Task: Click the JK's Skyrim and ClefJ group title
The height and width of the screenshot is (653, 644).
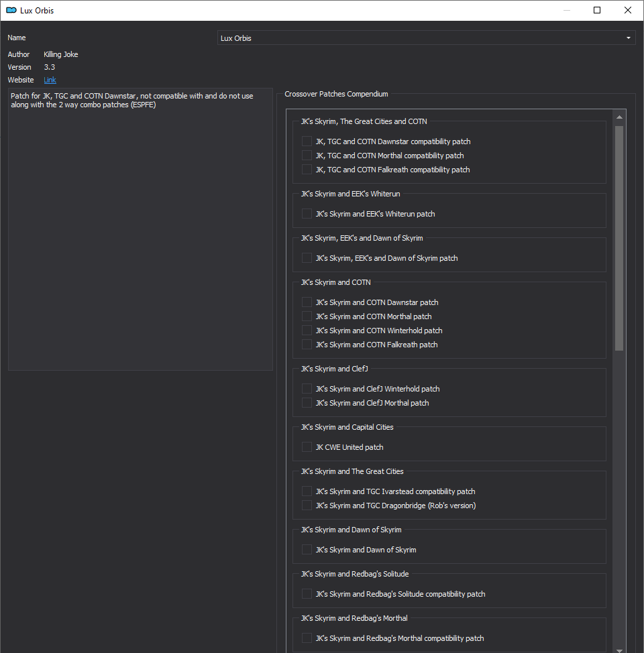Action: point(334,369)
